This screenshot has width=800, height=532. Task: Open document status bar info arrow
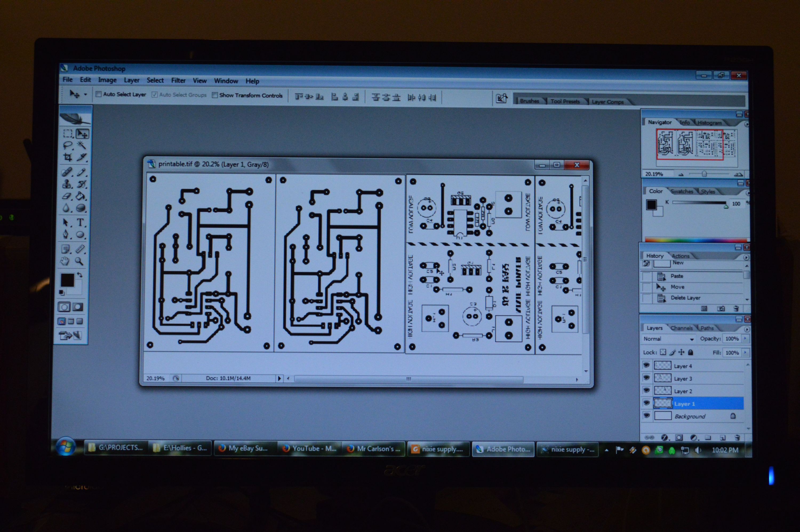click(279, 378)
